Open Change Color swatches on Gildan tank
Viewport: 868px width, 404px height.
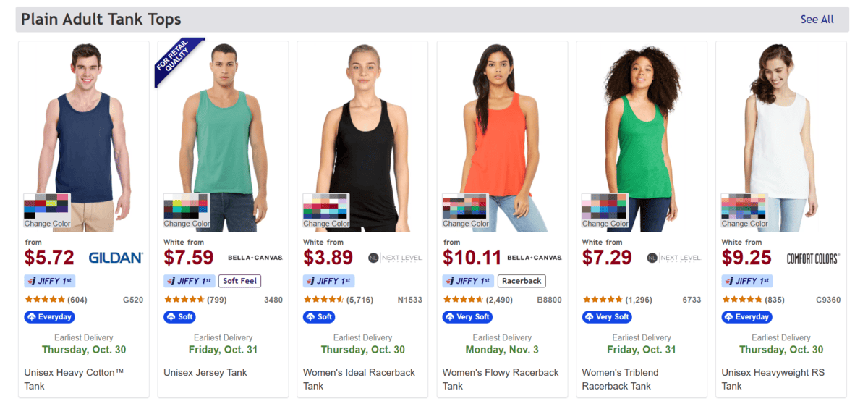tap(47, 211)
